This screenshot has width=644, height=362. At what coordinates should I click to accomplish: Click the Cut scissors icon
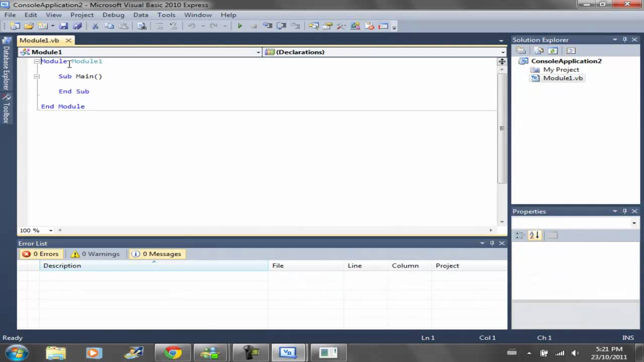point(95,26)
